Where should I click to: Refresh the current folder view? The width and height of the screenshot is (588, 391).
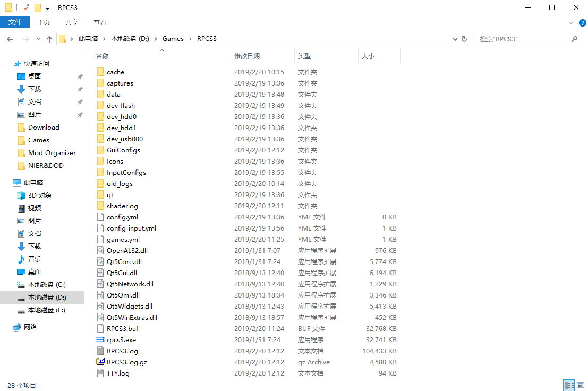tap(464, 39)
